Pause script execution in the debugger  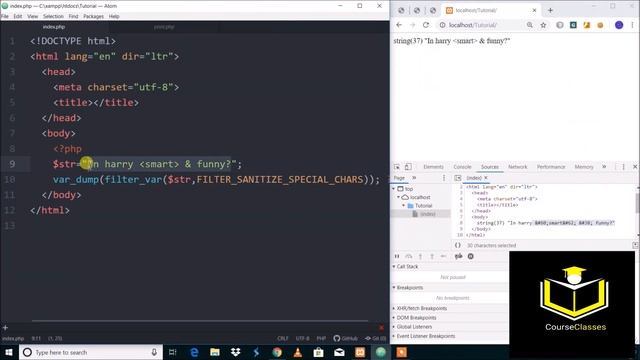click(x=397, y=256)
